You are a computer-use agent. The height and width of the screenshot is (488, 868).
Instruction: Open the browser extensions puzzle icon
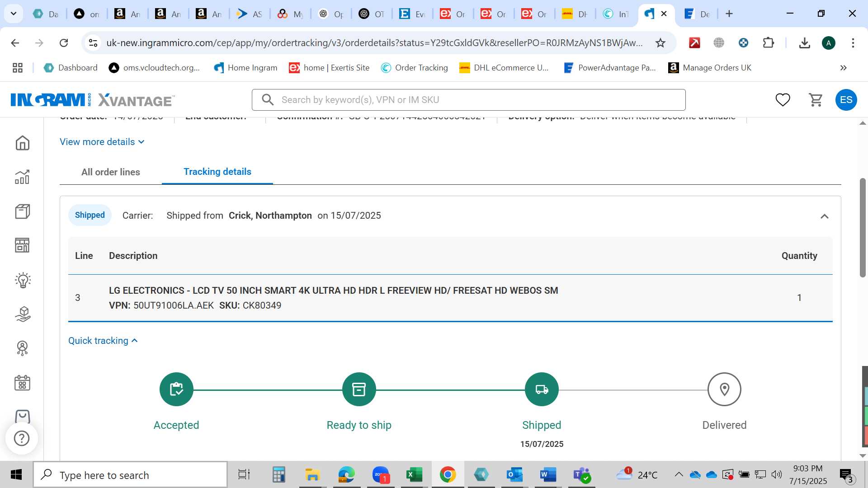click(768, 43)
